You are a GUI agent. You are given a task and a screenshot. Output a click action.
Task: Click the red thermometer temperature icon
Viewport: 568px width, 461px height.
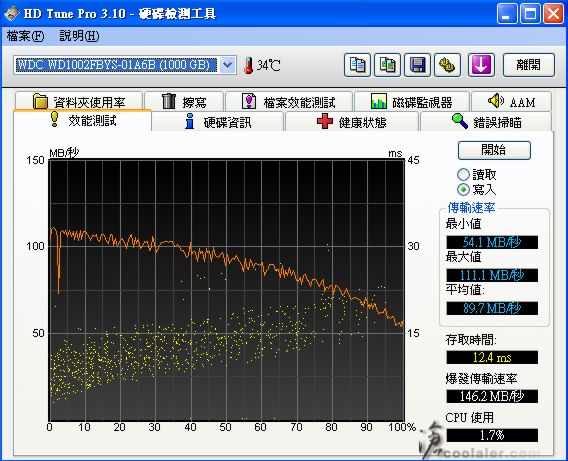pos(248,66)
